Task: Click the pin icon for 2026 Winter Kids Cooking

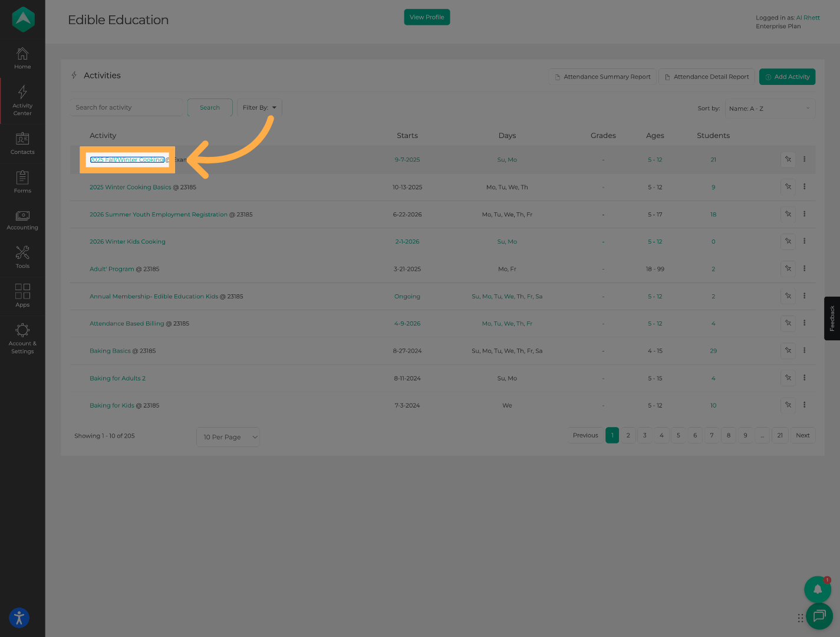Action: 788,241
